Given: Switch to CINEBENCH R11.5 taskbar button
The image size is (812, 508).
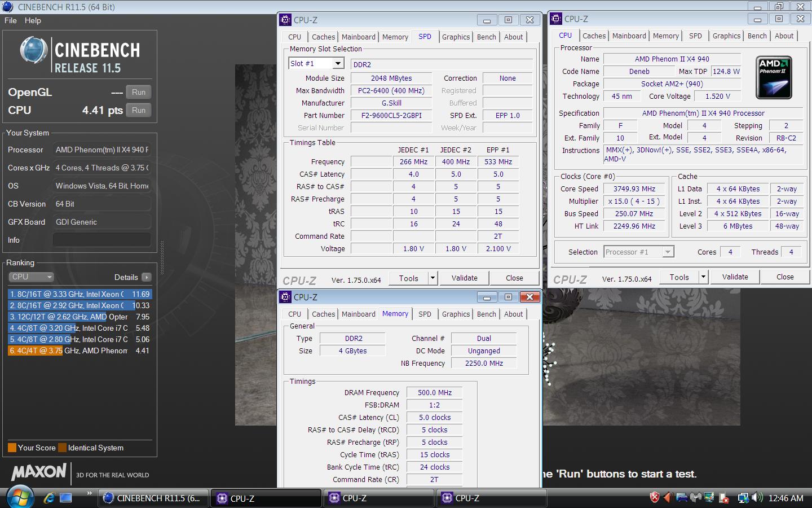Looking at the screenshot, I should [x=153, y=498].
